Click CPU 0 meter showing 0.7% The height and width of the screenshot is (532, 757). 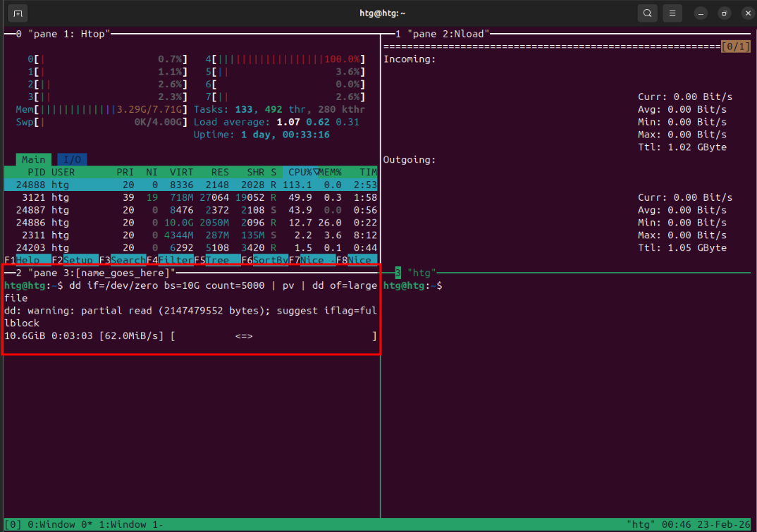108,59
